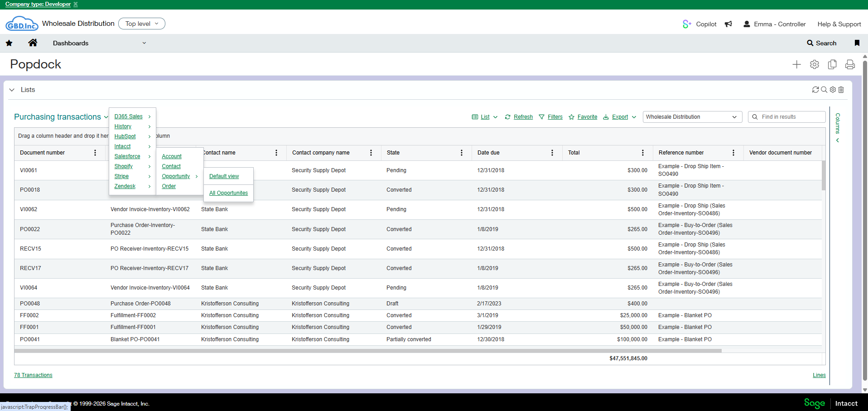Open Document number column options menu
Viewport: 868px width, 411px height.
(95, 153)
